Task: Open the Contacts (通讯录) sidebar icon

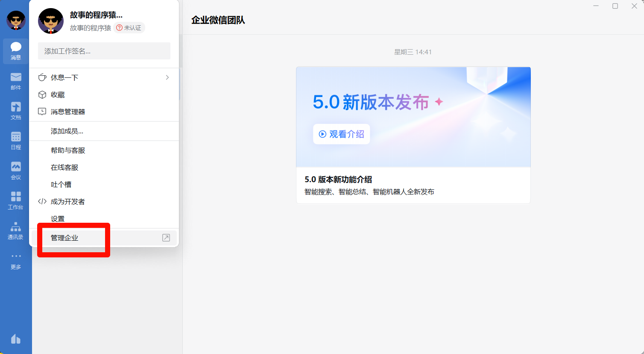Action: [16, 230]
